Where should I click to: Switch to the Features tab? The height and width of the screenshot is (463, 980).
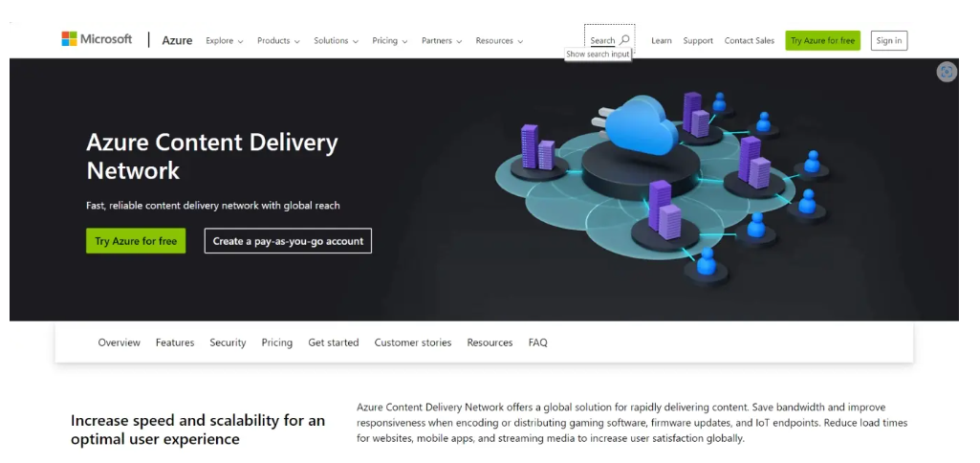pyautogui.click(x=175, y=342)
